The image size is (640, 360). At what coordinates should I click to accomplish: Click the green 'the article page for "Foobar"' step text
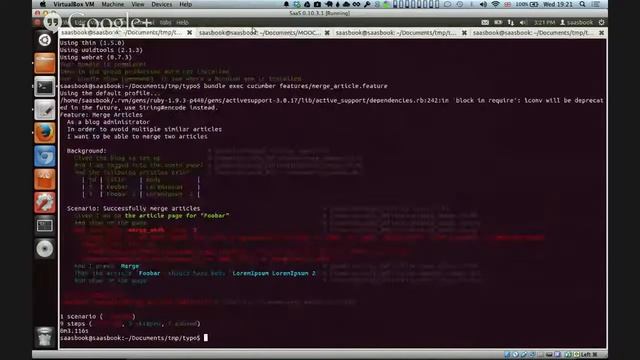(177, 215)
